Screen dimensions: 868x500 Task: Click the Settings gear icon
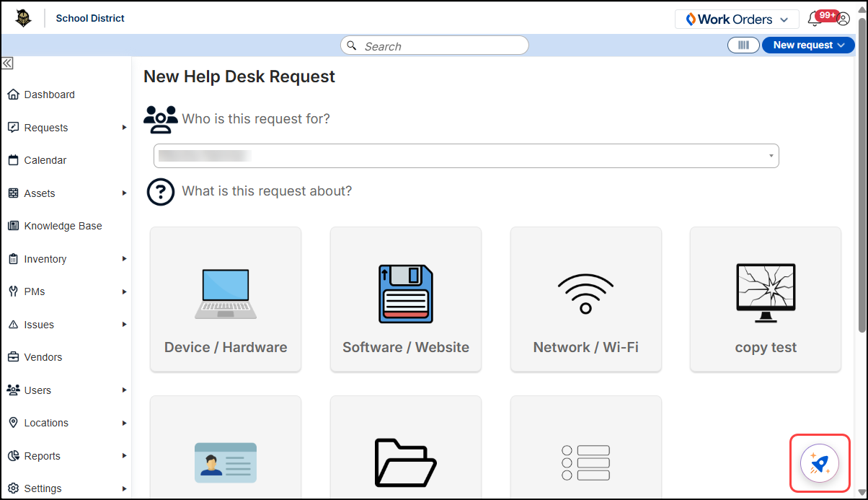coord(13,488)
